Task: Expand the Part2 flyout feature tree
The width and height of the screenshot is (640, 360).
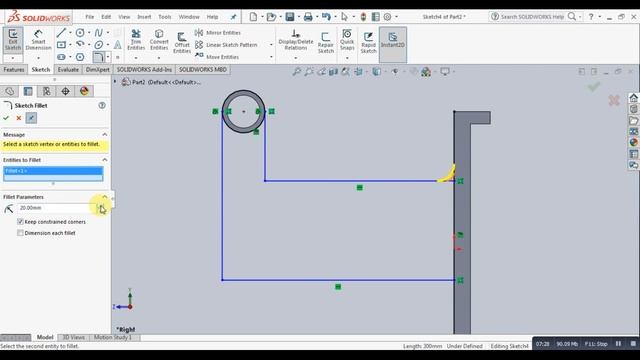Action: click(115, 82)
